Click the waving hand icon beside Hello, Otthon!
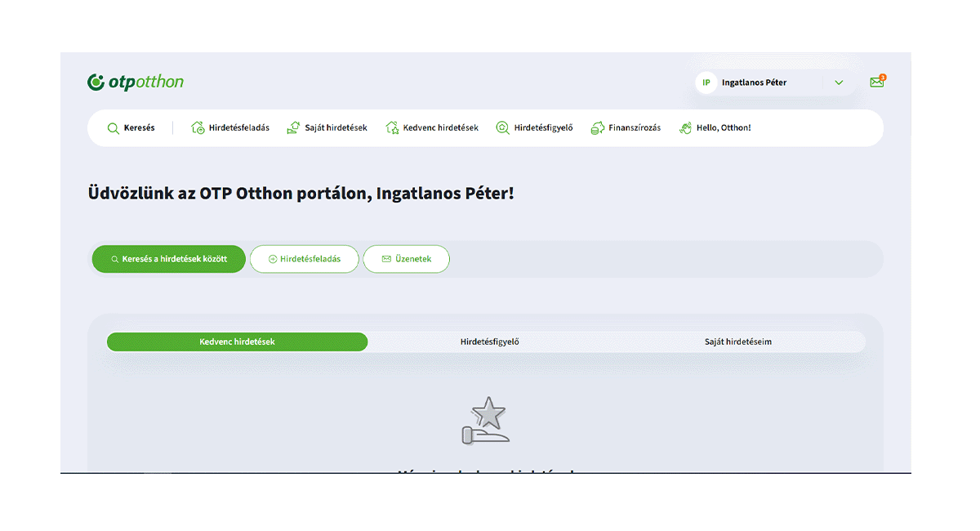980x531 pixels. pyautogui.click(x=686, y=128)
